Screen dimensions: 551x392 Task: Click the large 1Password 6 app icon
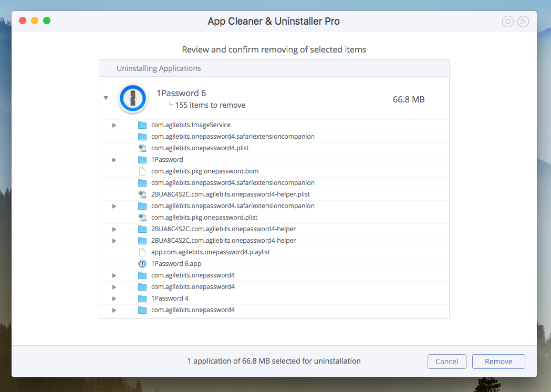point(133,99)
